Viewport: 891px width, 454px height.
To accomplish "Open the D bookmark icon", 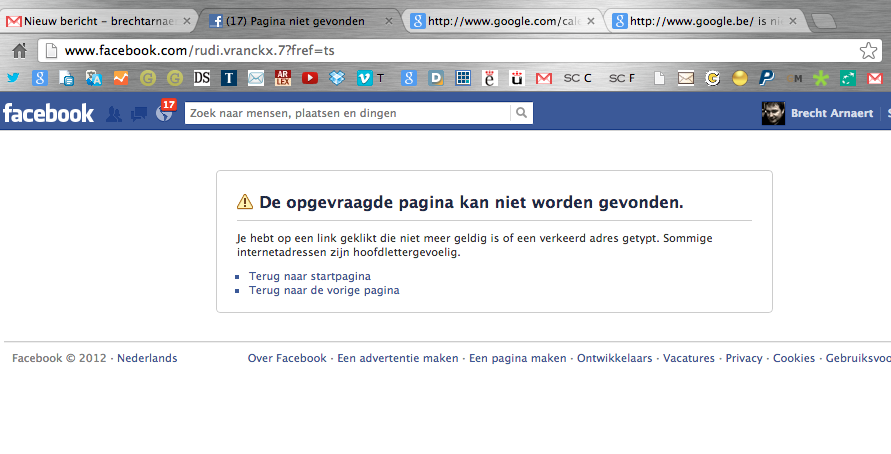I will pos(436,78).
